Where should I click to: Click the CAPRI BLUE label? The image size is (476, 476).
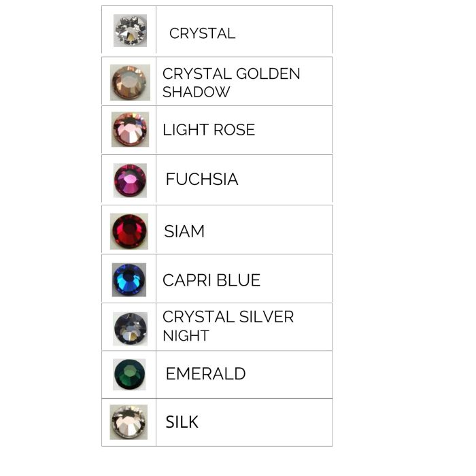tap(211, 280)
